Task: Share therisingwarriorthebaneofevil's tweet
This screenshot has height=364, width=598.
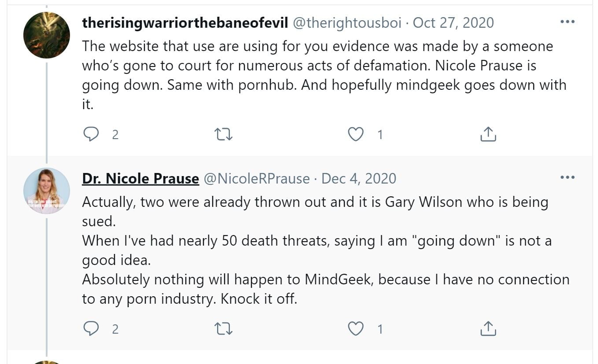Action: click(x=488, y=134)
